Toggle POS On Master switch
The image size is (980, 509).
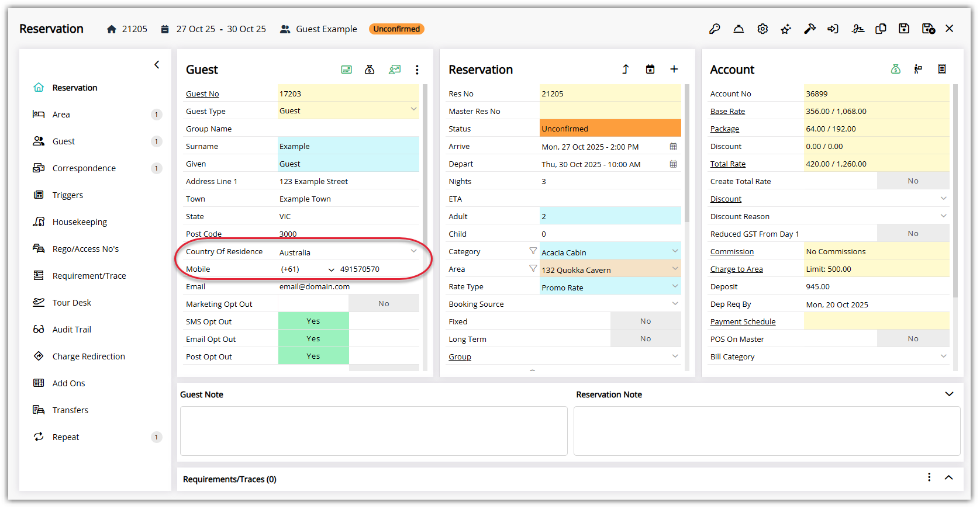(x=877, y=338)
